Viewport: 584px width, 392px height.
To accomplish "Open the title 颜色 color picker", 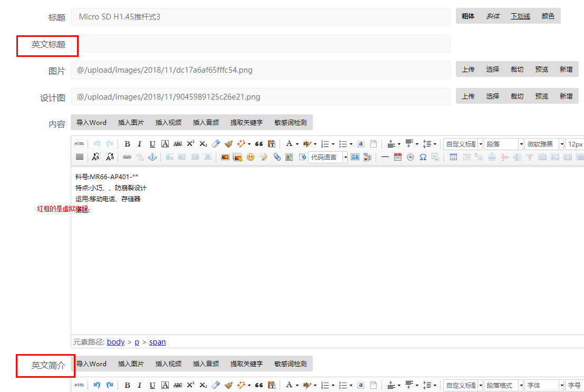I will pos(548,16).
